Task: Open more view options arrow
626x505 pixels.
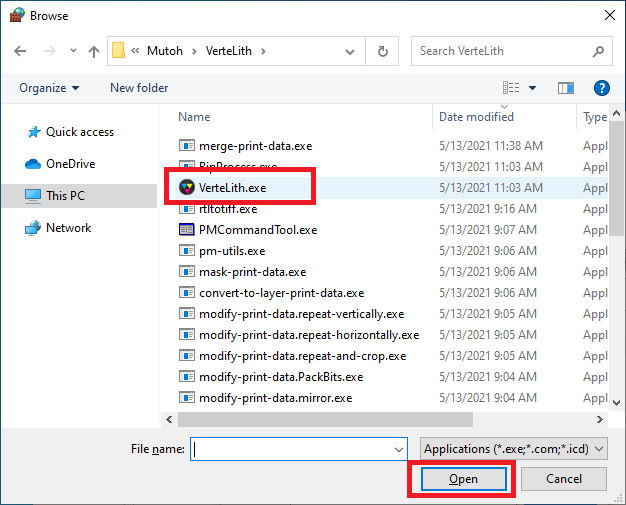Action: 532,88
